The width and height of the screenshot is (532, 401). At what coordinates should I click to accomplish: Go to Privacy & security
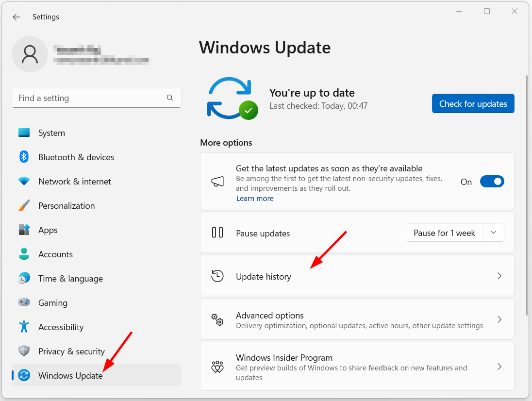click(x=97, y=351)
